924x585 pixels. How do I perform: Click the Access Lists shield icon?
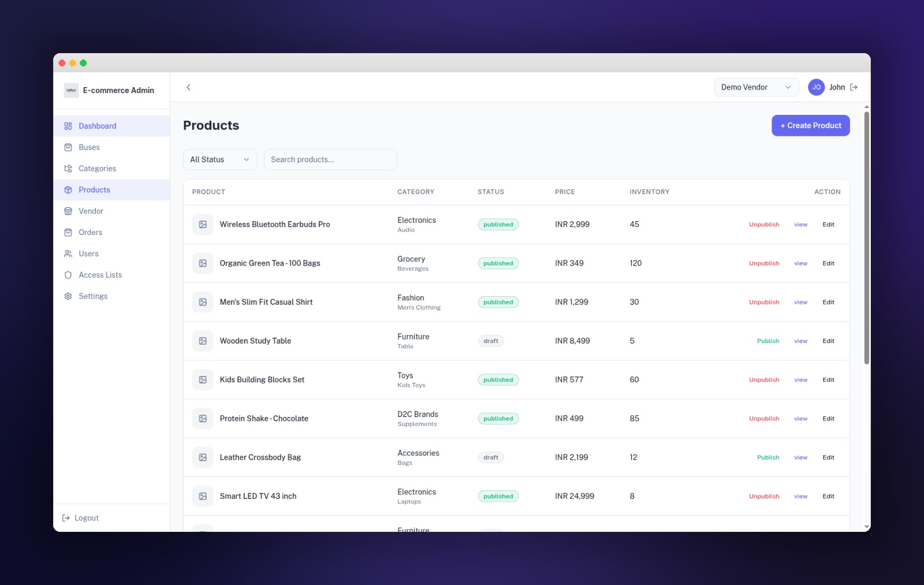click(68, 275)
